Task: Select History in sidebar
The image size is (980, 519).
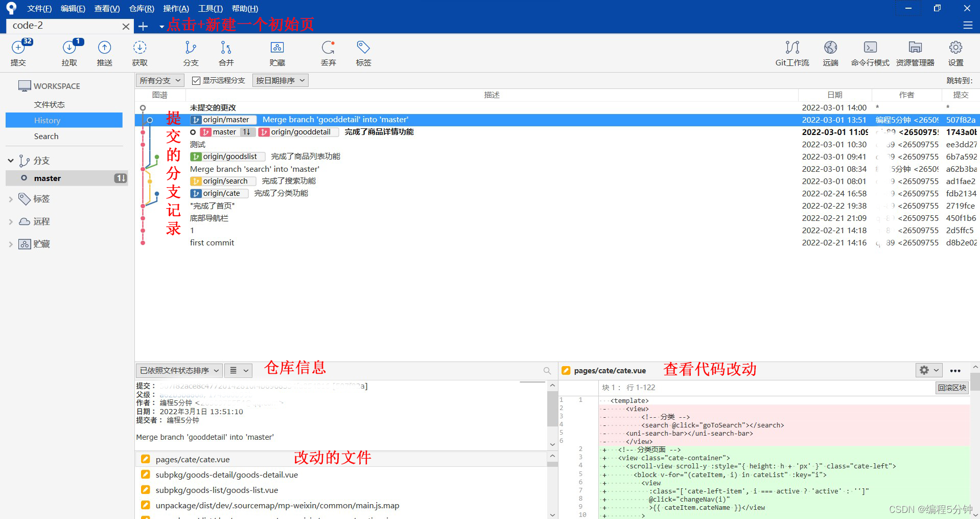Action: pyautogui.click(x=64, y=120)
